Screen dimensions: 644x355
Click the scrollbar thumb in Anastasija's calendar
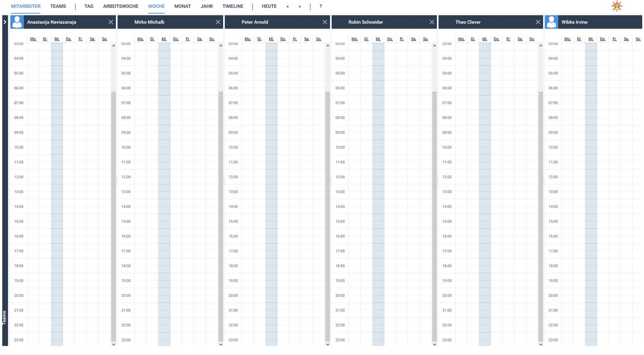[114, 216]
